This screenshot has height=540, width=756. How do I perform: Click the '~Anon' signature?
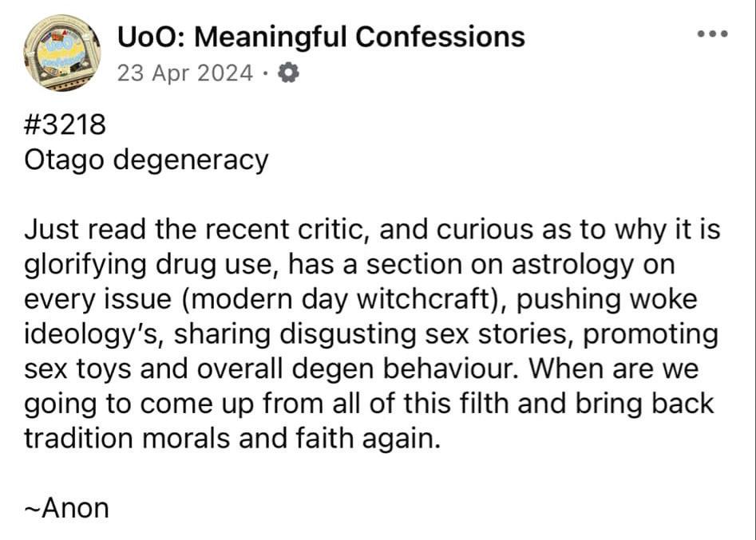(66, 509)
